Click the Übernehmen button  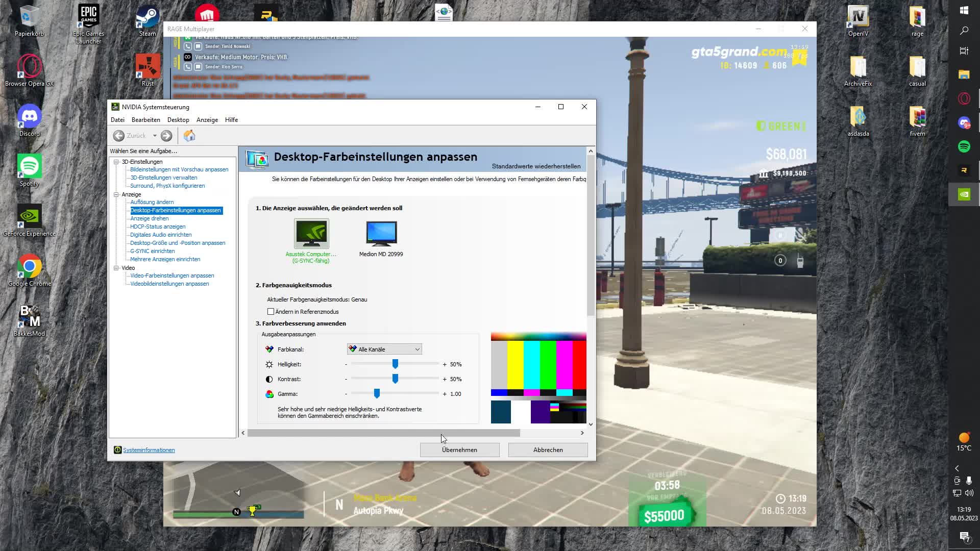point(459,450)
